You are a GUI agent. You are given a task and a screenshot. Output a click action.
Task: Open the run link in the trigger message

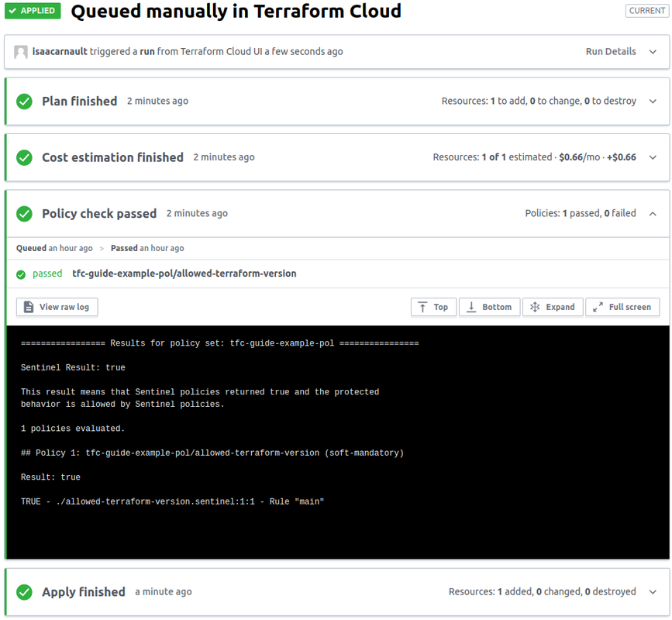coord(147,51)
